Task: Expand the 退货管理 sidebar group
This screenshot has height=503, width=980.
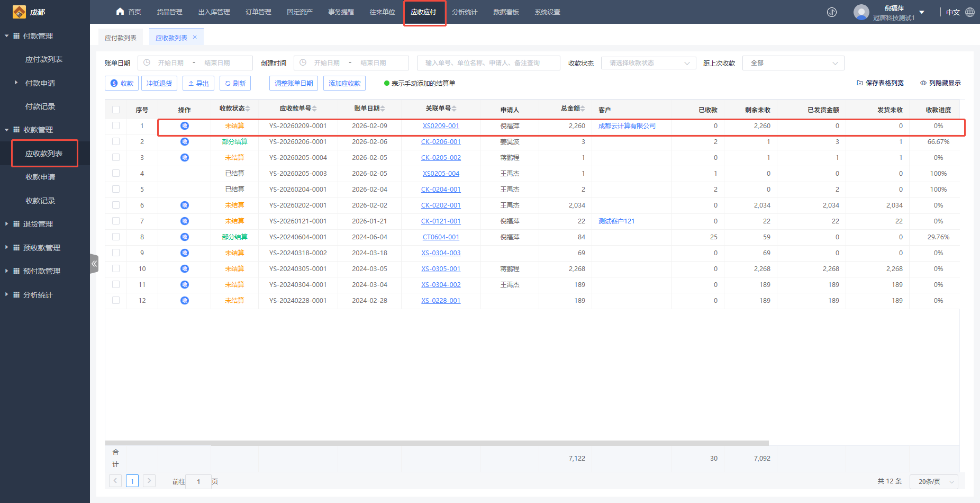Action: point(38,224)
